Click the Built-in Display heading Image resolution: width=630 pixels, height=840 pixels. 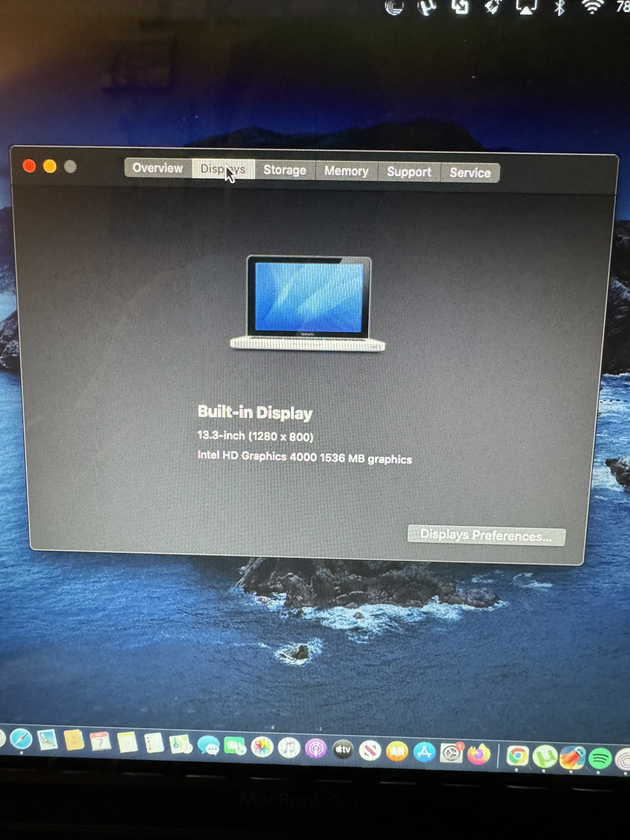pyautogui.click(x=255, y=413)
